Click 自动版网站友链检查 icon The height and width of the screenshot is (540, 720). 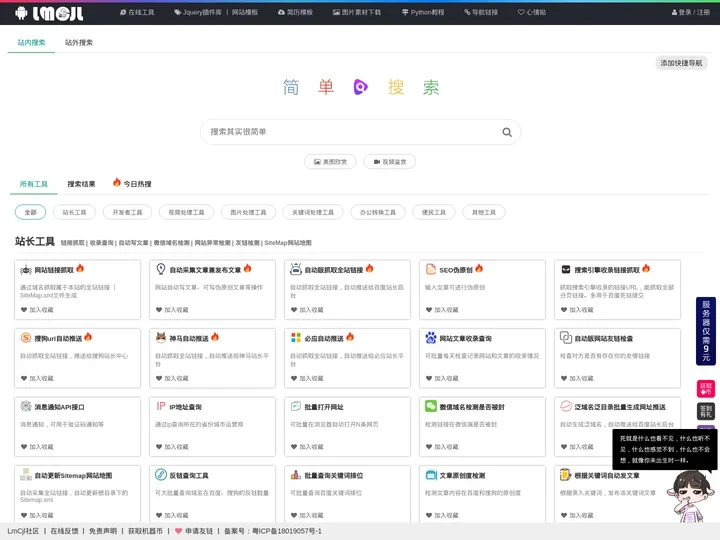click(566, 338)
